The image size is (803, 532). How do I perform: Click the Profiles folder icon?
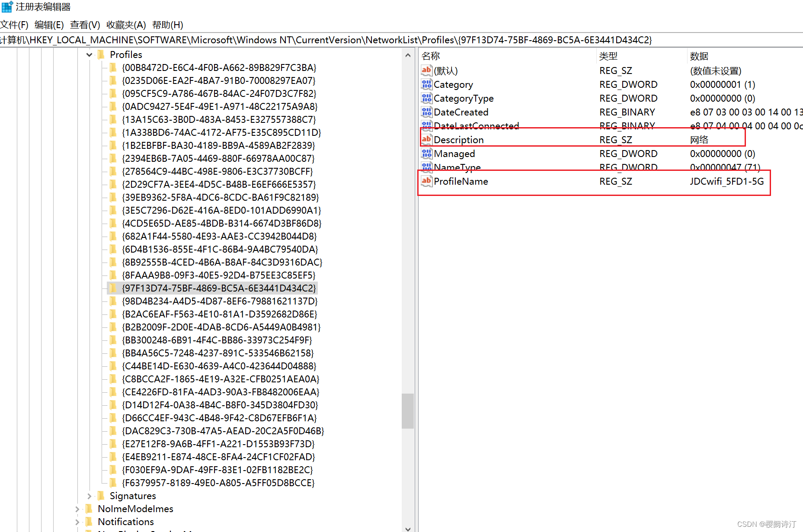pyautogui.click(x=102, y=54)
